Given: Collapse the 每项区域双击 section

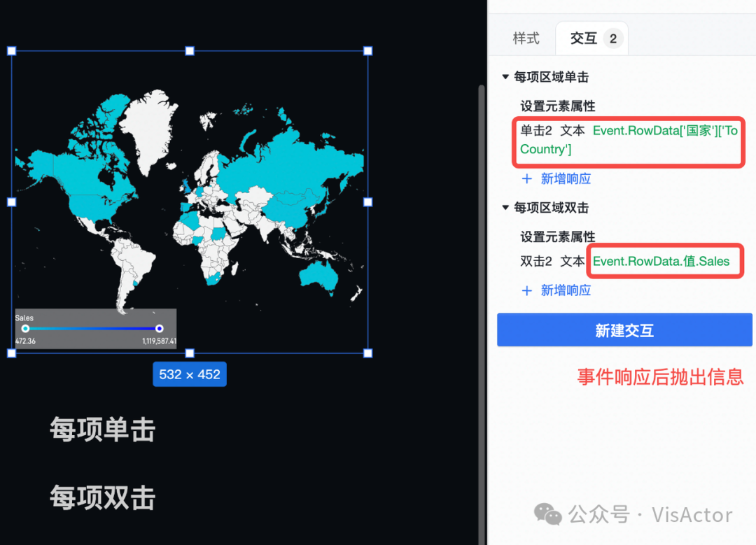Looking at the screenshot, I should 505,208.
